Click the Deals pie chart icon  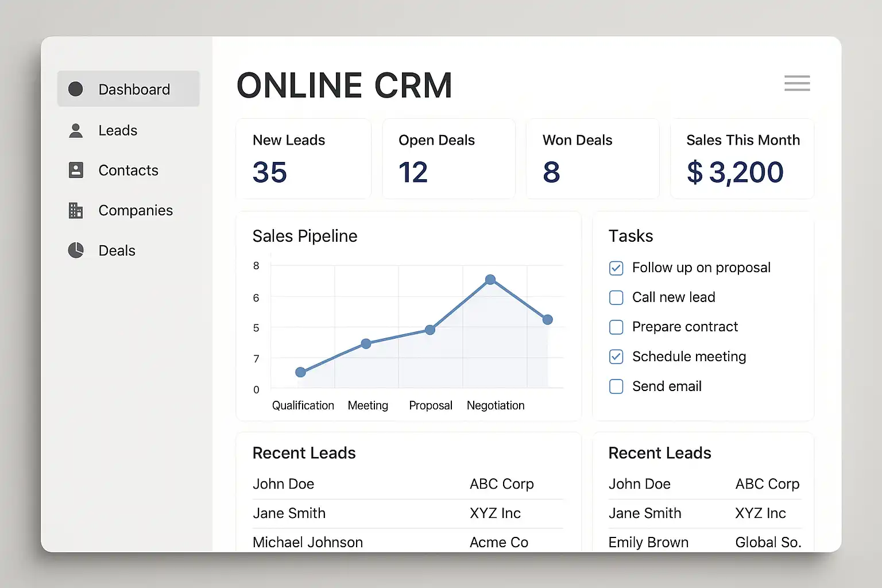(76, 250)
